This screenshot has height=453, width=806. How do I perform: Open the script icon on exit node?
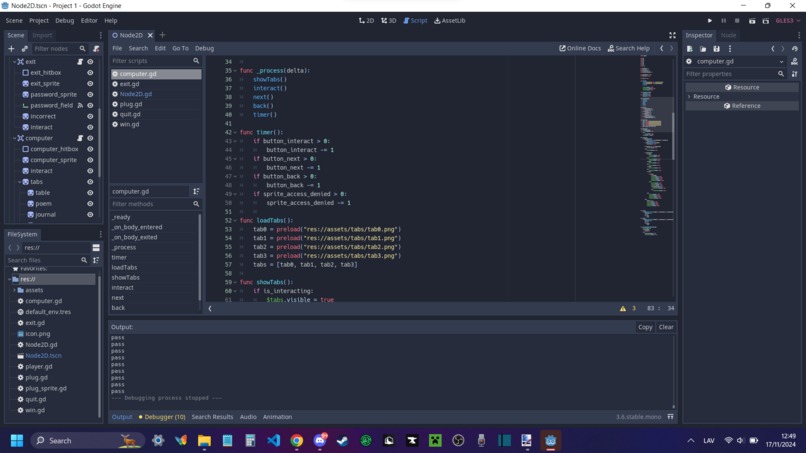pyautogui.click(x=80, y=62)
